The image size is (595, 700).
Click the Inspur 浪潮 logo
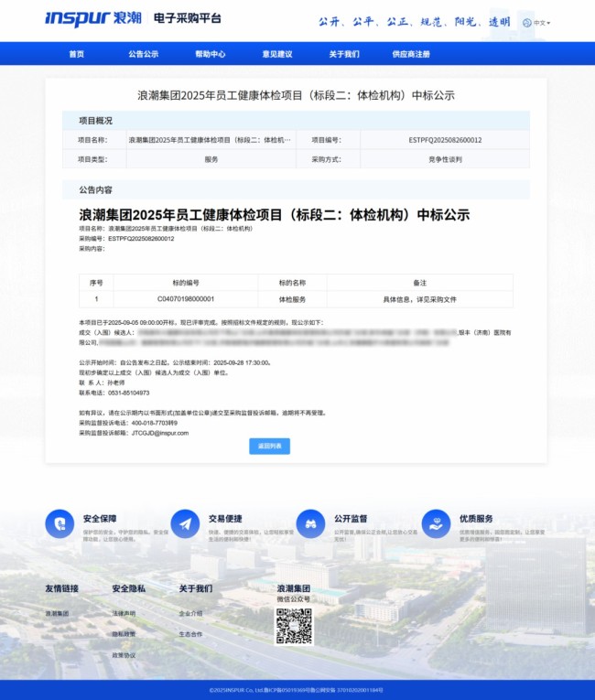(93, 18)
